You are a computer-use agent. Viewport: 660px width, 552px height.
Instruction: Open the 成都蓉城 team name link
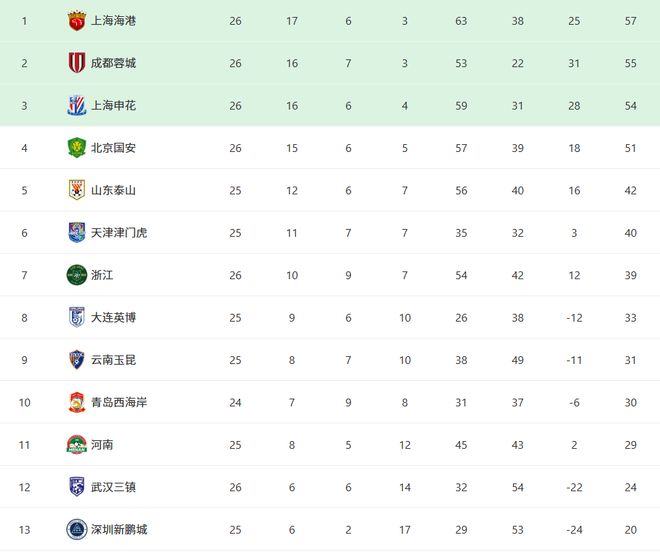pos(113,63)
